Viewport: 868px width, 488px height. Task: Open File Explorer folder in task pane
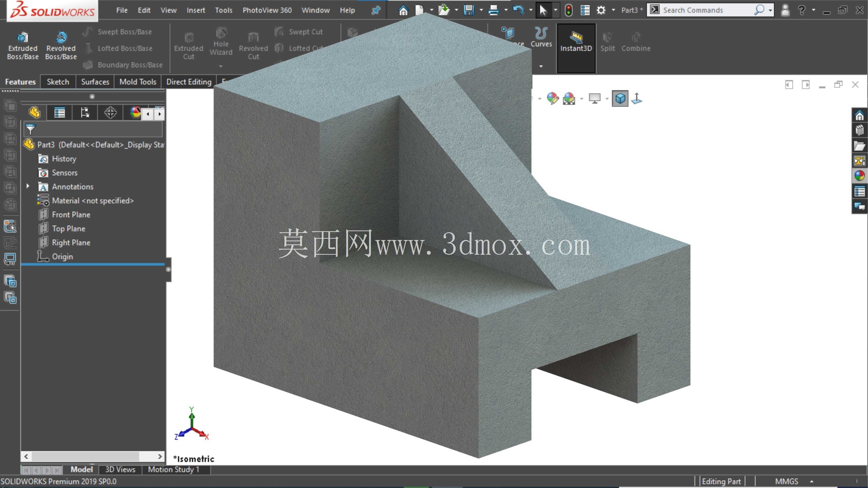(859, 146)
